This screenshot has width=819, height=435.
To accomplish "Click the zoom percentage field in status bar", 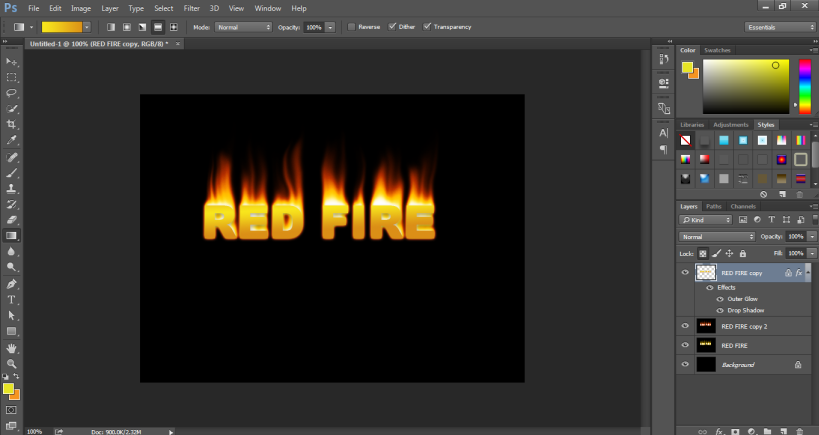I will click(x=34, y=431).
